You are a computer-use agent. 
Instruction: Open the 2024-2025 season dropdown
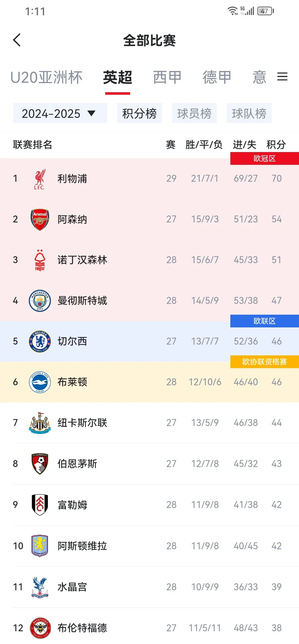click(60, 113)
